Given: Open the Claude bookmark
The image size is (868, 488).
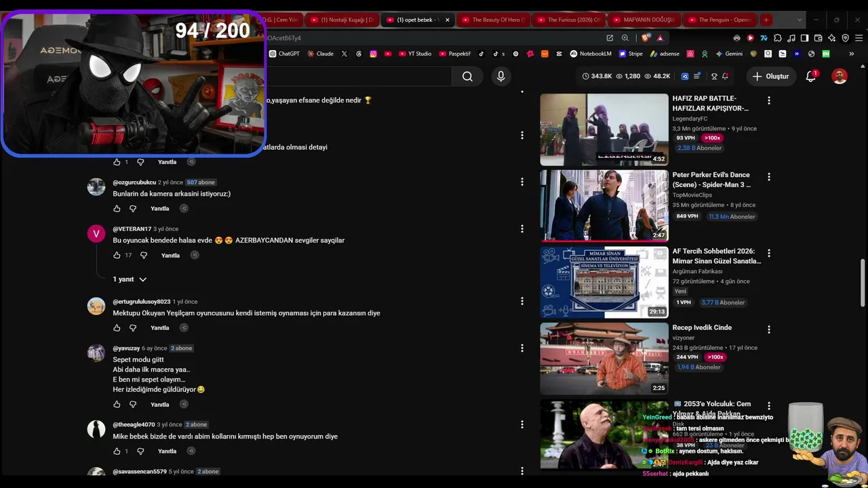Looking at the screenshot, I should click(x=320, y=54).
